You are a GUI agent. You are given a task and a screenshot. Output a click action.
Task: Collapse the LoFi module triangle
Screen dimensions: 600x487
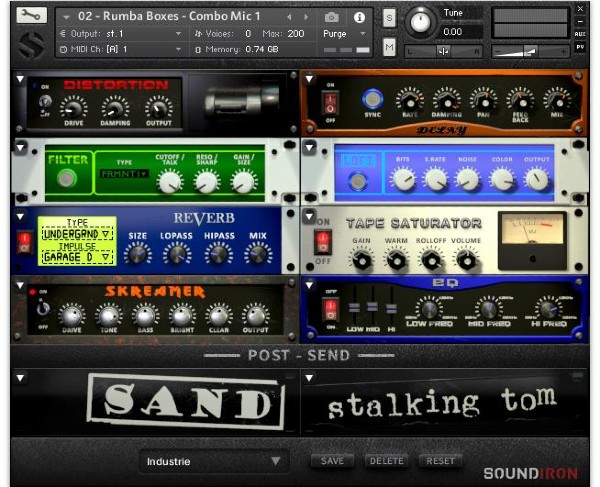click(309, 147)
